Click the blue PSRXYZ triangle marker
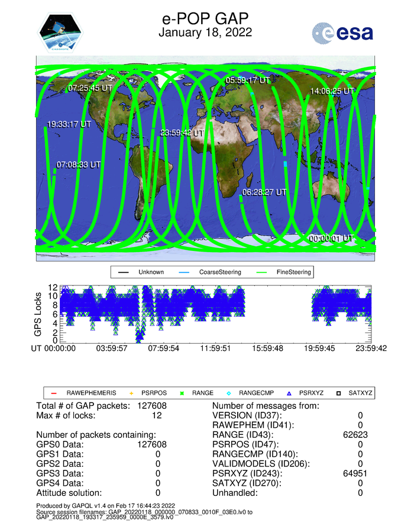Screen dimensions: 411x532 point(289,393)
